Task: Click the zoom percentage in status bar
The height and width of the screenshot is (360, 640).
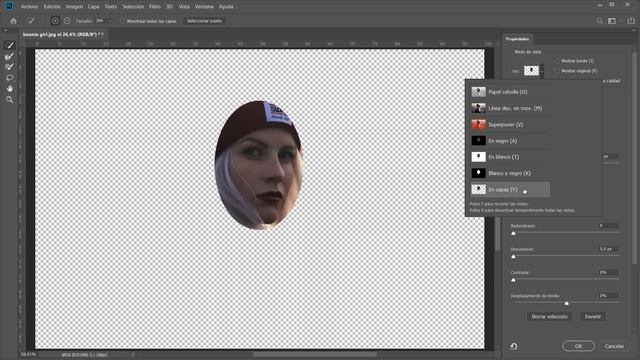Action: tap(28, 354)
